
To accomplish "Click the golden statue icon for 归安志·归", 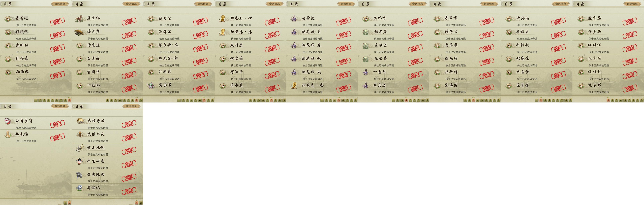I will tap(223, 18).
